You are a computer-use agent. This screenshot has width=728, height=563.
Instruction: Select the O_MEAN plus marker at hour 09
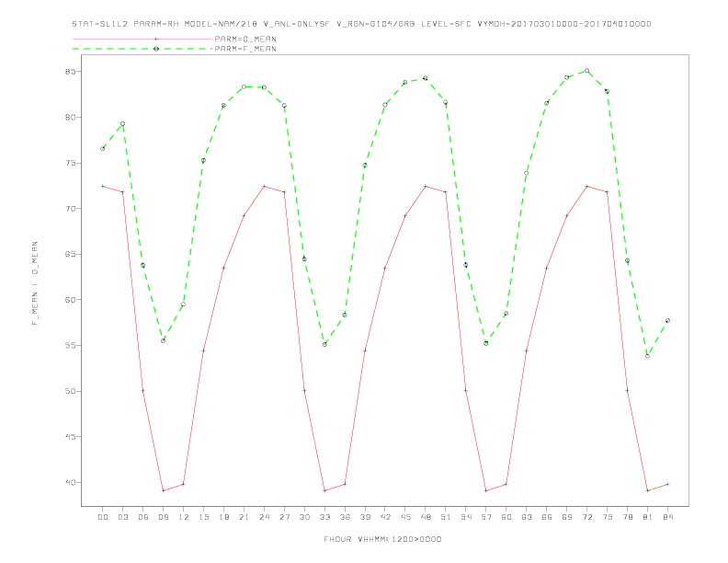coord(163,490)
